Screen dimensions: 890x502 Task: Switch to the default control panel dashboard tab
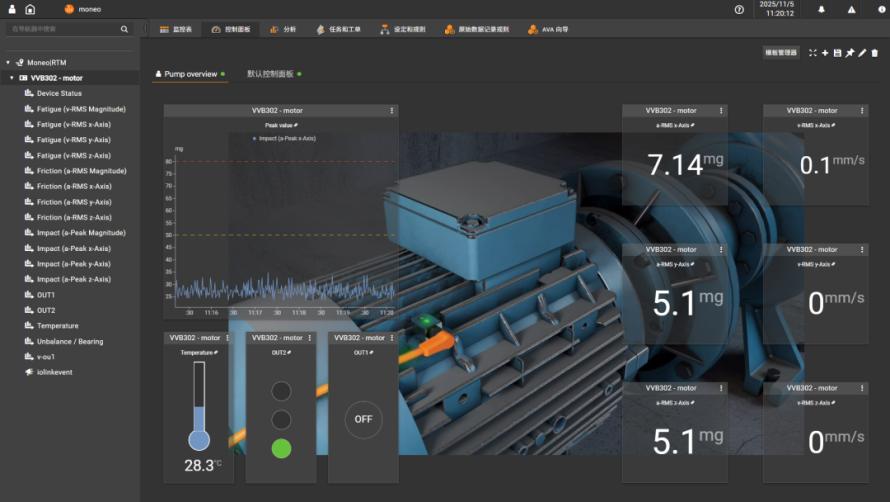click(x=274, y=74)
